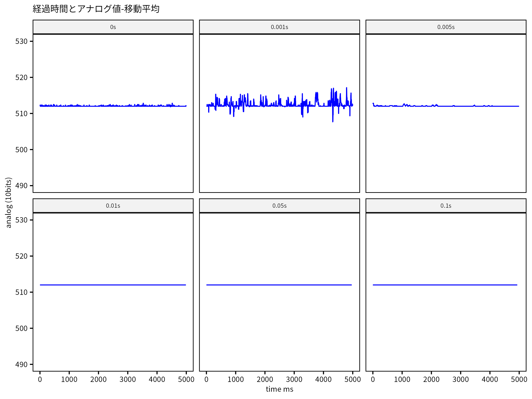Click the 0 tick under the 0.01s panel
The image size is (532, 399).
click(x=40, y=379)
